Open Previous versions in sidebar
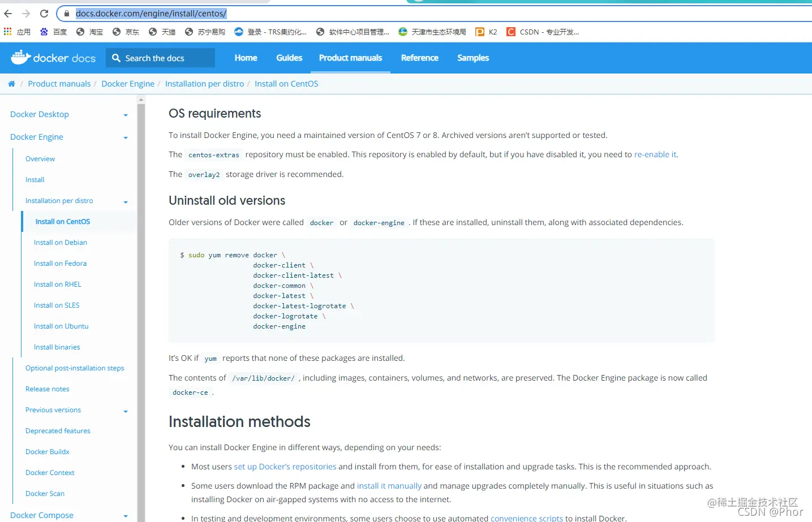The image size is (812, 522). 53,410
